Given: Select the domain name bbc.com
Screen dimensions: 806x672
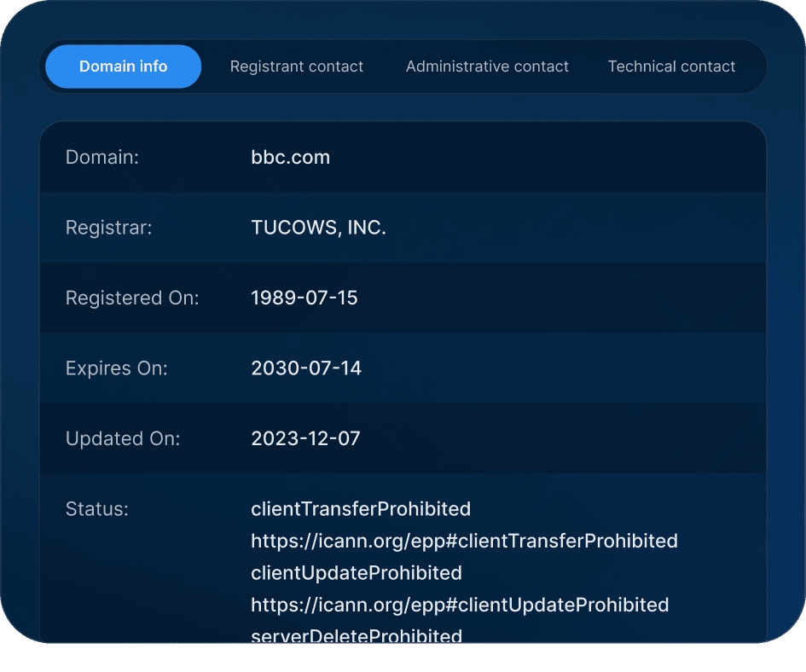Looking at the screenshot, I should point(290,157).
